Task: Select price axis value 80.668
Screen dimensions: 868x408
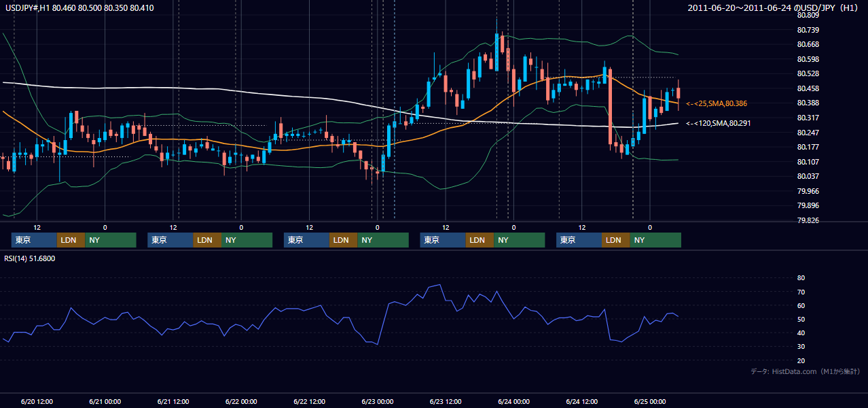Action: 808,44
